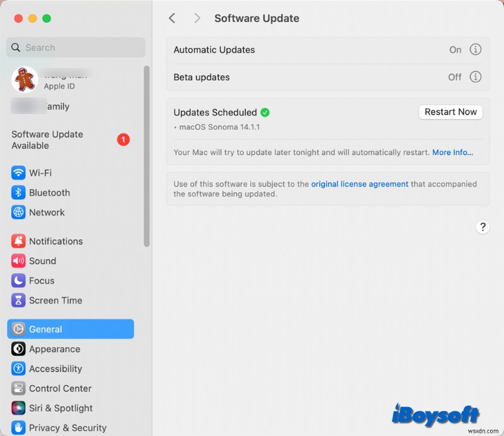Click the Automatic Updates label
Image resolution: width=504 pixels, height=436 pixels.
(214, 50)
